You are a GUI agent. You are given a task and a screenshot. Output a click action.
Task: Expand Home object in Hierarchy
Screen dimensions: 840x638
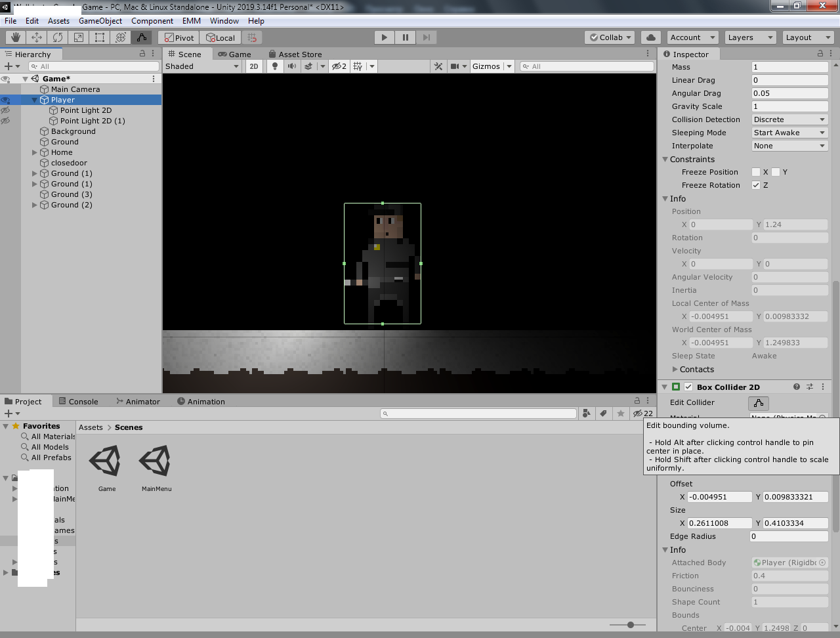pos(35,152)
